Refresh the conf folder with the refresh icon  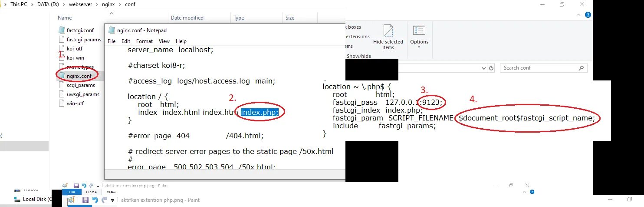(x=491, y=68)
